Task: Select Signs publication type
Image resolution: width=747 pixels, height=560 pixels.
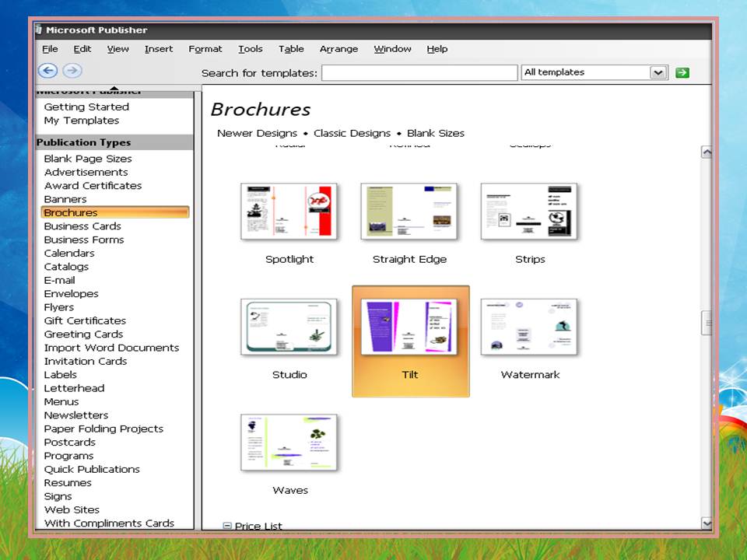Action: 58,497
